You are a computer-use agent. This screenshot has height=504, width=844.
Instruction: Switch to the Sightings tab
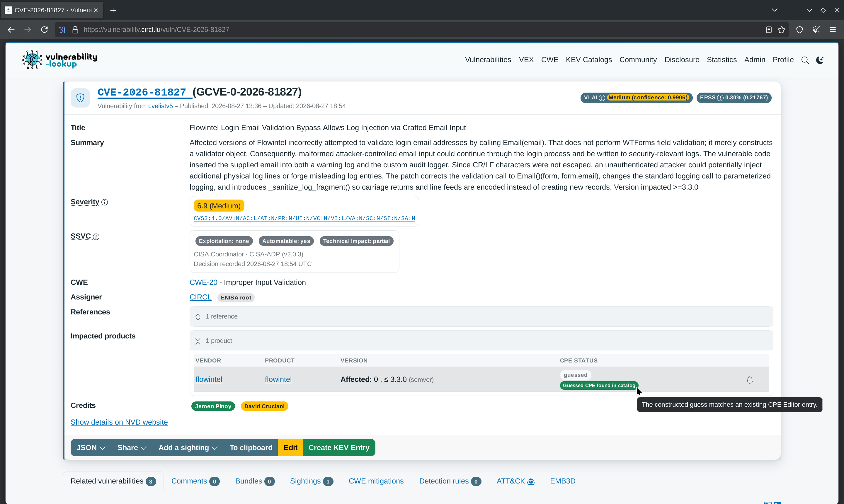312,482
